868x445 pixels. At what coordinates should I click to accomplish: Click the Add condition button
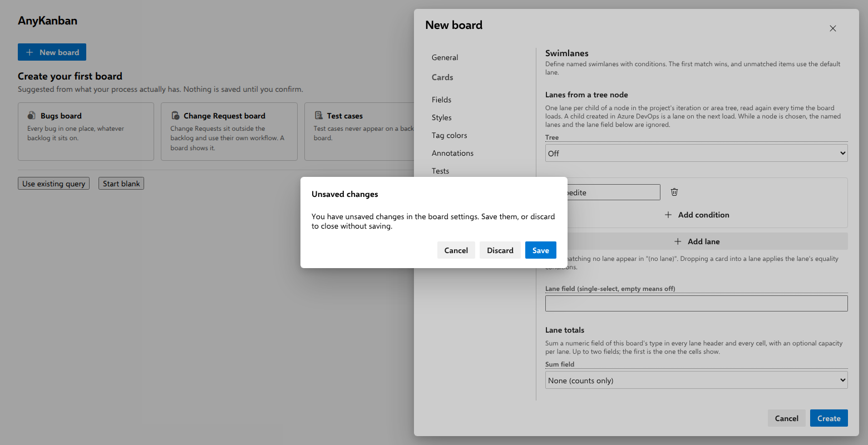(x=697, y=215)
